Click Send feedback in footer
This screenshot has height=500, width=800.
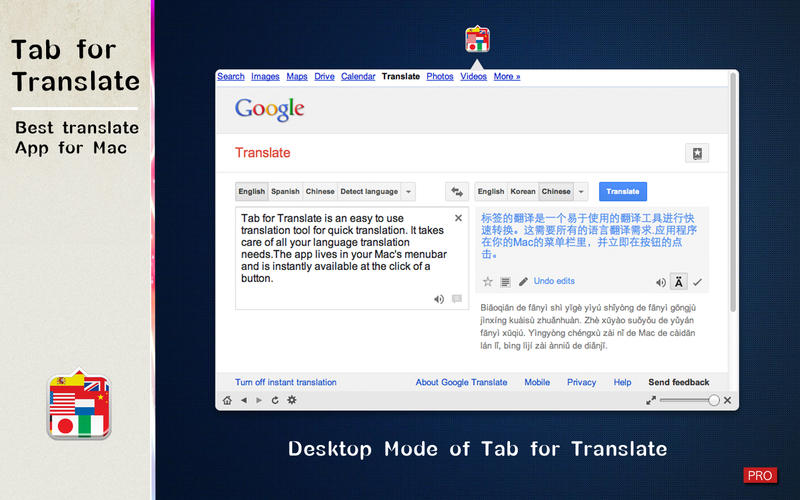(x=679, y=382)
